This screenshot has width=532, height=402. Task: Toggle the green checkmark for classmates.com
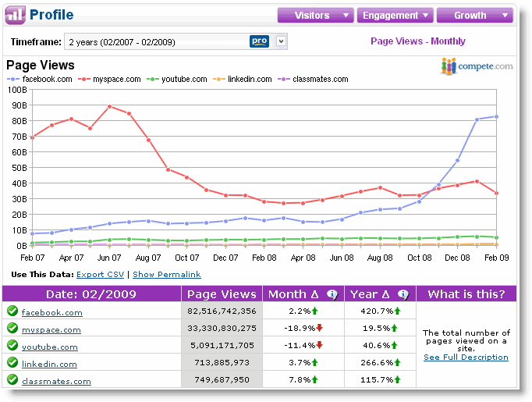click(12, 379)
